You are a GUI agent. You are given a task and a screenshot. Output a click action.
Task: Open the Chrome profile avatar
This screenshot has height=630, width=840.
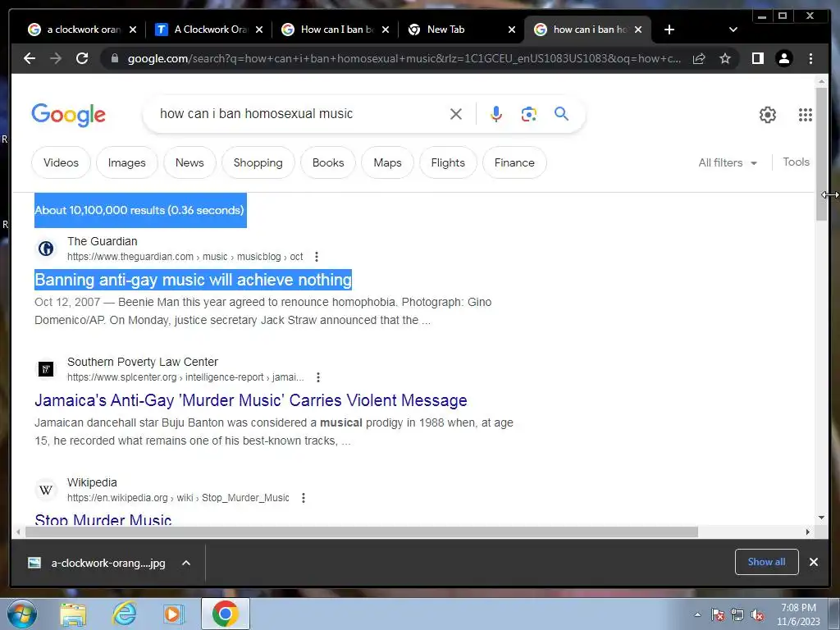(783, 58)
